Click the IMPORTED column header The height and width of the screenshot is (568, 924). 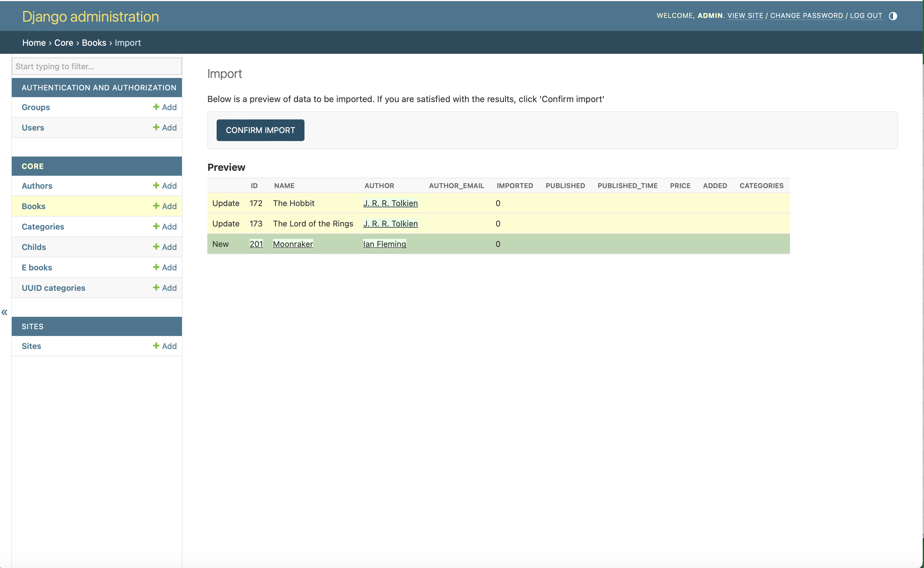[x=514, y=186]
